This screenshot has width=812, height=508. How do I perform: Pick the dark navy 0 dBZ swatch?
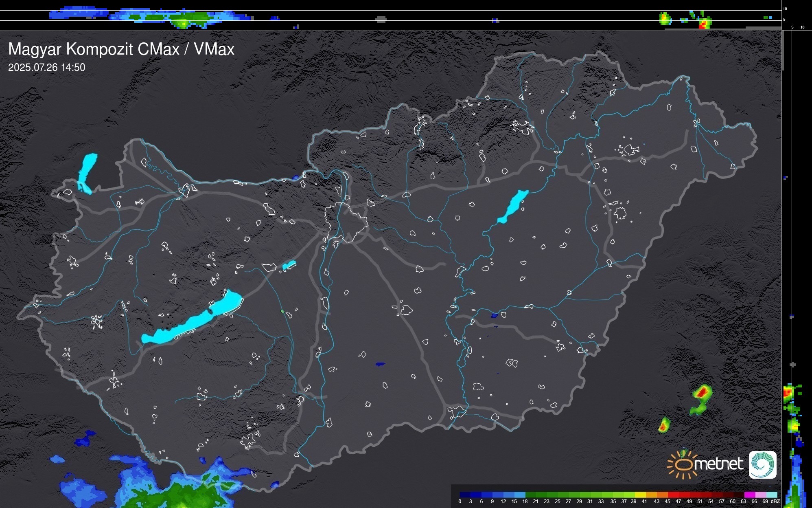tap(465, 495)
